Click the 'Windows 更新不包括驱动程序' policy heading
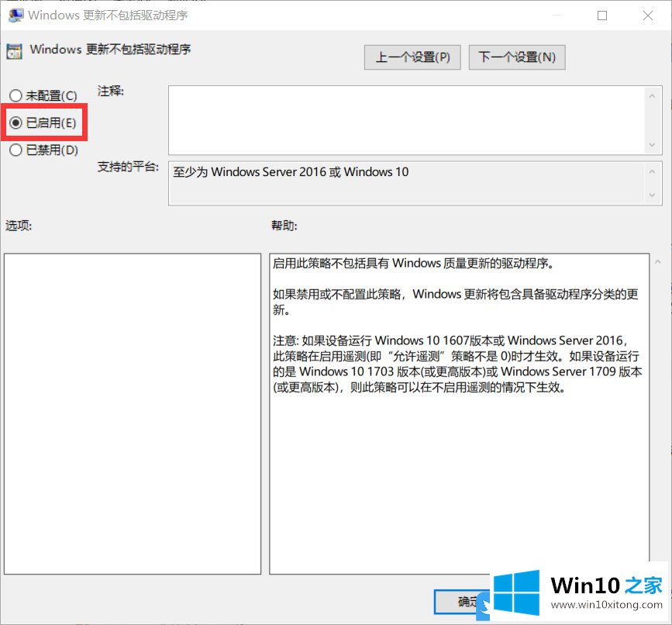 click(110, 50)
